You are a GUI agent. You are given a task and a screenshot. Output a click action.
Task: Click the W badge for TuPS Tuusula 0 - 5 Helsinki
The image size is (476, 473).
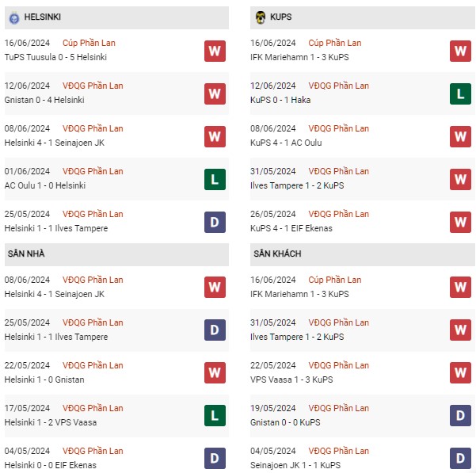pyautogui.click(x=215, y=51)
